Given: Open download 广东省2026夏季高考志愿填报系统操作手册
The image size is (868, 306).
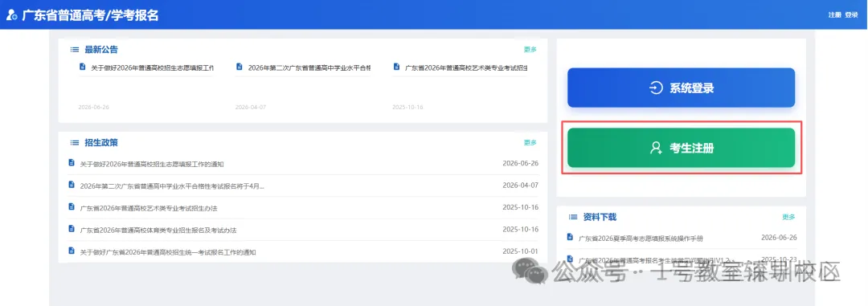Looking at the screenshot, I should tap(641, 239).
